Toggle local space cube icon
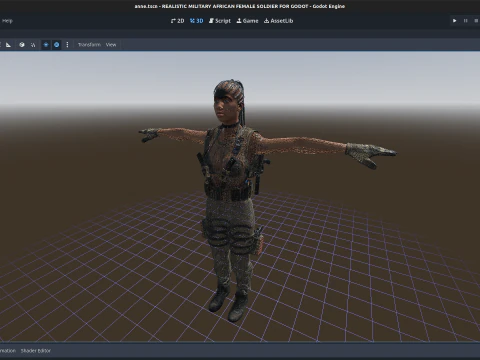 [22, 45]
